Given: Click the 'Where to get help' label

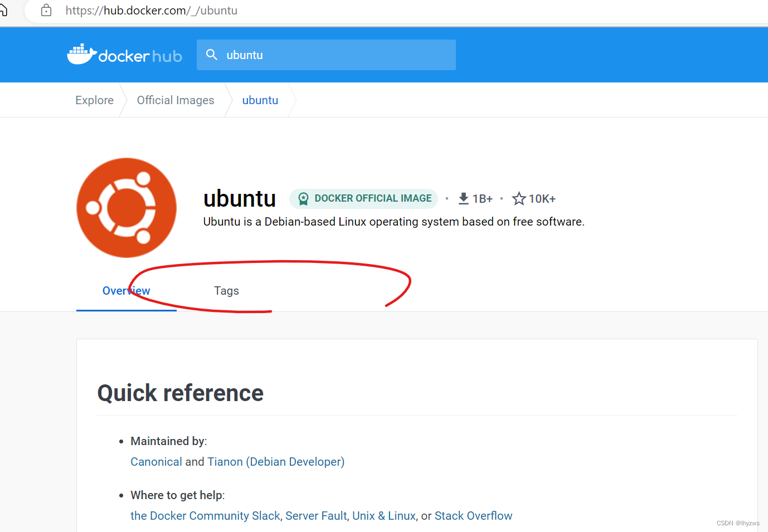Looking at the screenshot, I should 177,495.
